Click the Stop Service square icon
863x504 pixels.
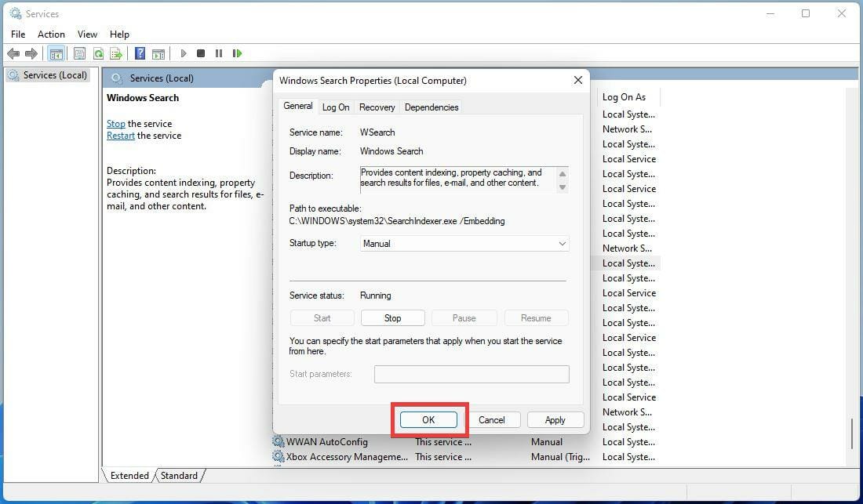tap(201, 53)
